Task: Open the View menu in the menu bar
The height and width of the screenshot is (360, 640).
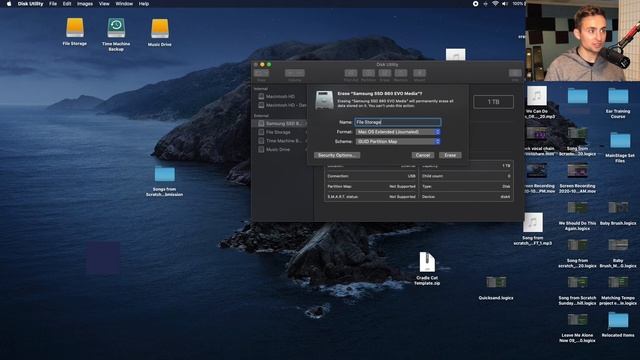Action: [x=104, y=4]
